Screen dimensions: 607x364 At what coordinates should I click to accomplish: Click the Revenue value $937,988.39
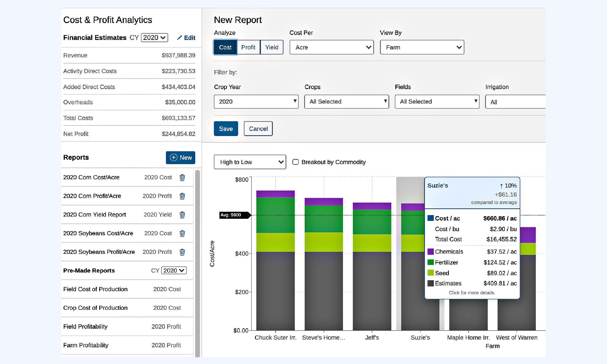[178, 55]
